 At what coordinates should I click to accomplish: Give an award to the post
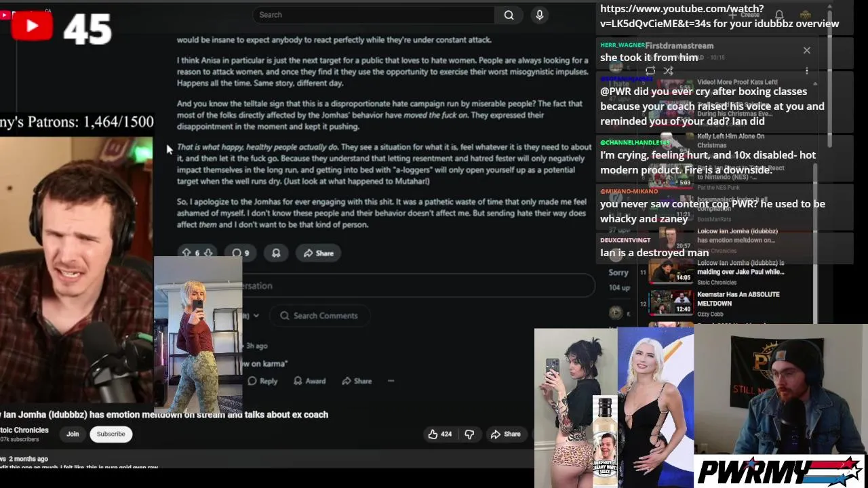(x=276, y=253)
